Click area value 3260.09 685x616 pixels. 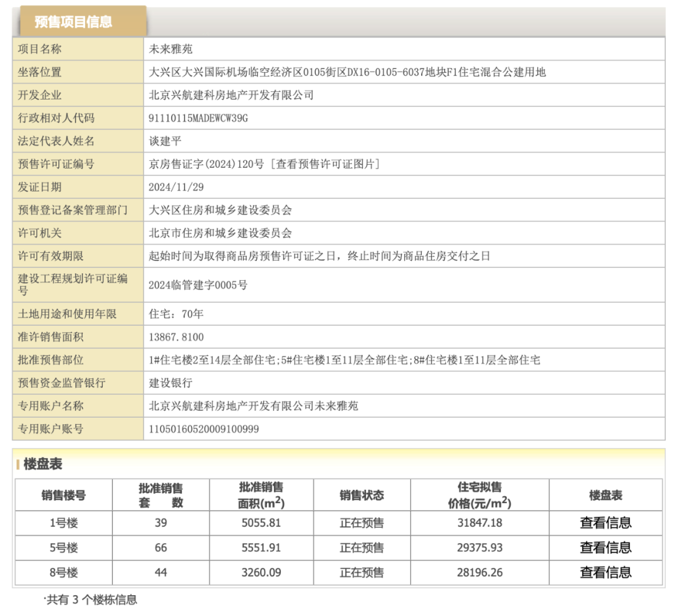pos(261,573)
